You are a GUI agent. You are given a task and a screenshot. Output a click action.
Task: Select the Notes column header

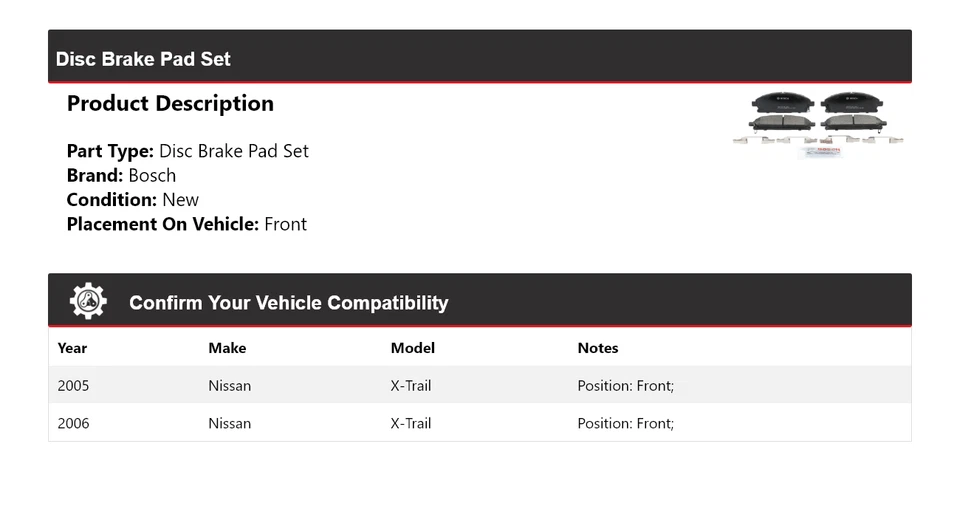click(598, 348)
